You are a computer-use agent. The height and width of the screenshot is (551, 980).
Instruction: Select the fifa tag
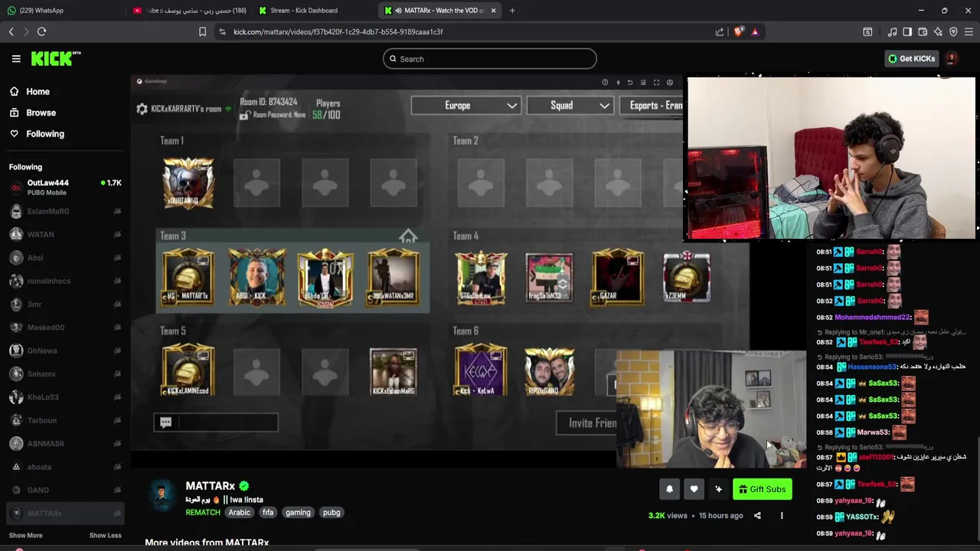coord(268,513)
